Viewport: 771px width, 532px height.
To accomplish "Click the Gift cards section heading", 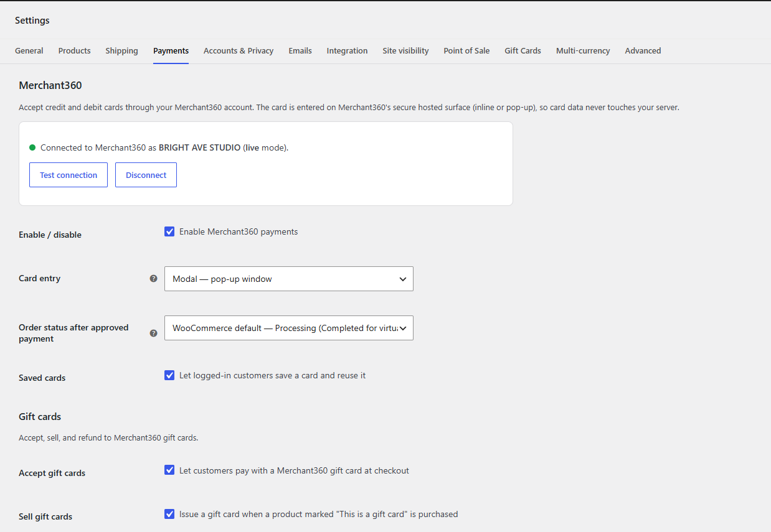I will (40, 417).
